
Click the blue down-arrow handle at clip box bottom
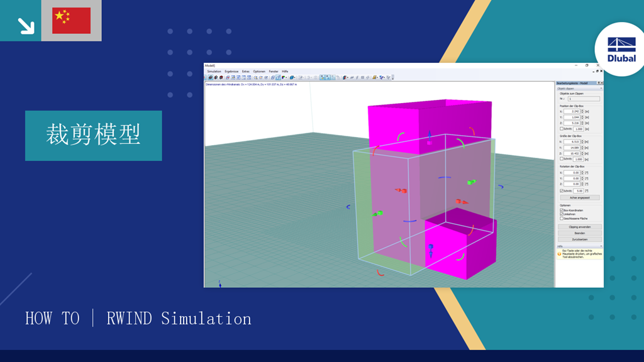tap(430, 250)
